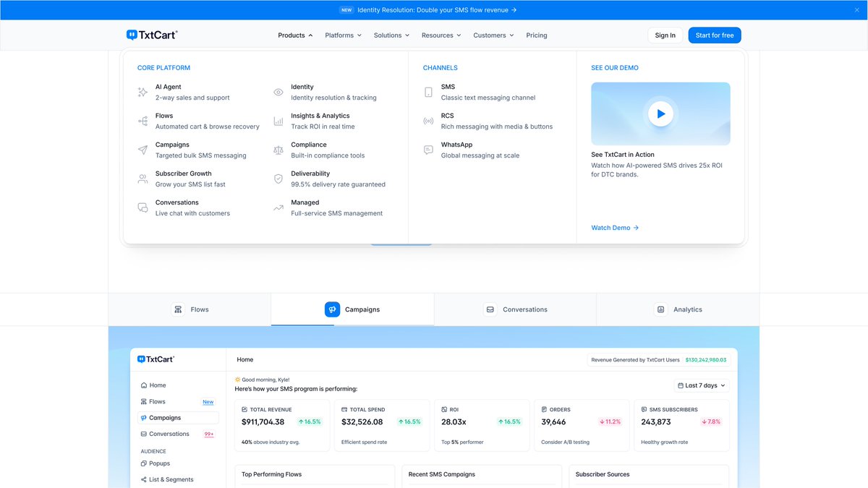Click the Deliverability shield icon
868x488 pixels.
coord(278,179)
